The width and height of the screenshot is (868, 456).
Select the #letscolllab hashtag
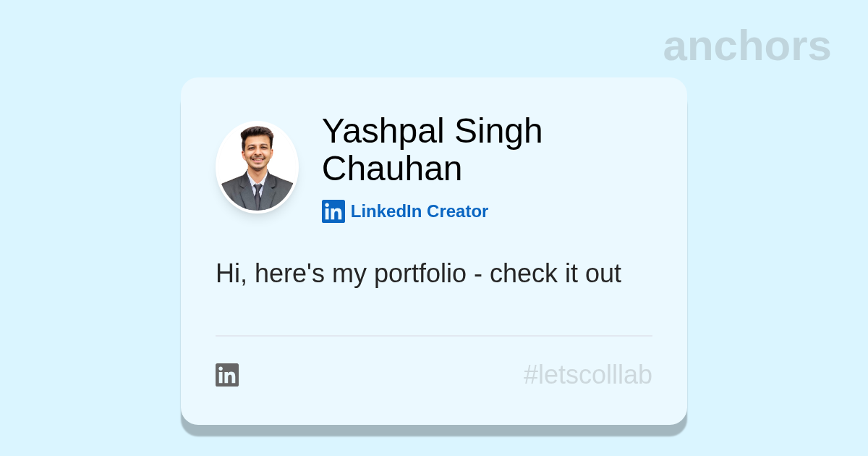click(x=587, y=375)
